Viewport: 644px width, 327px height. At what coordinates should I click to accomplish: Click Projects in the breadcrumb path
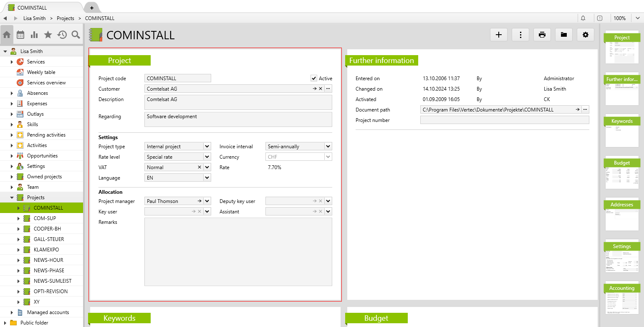65,18
